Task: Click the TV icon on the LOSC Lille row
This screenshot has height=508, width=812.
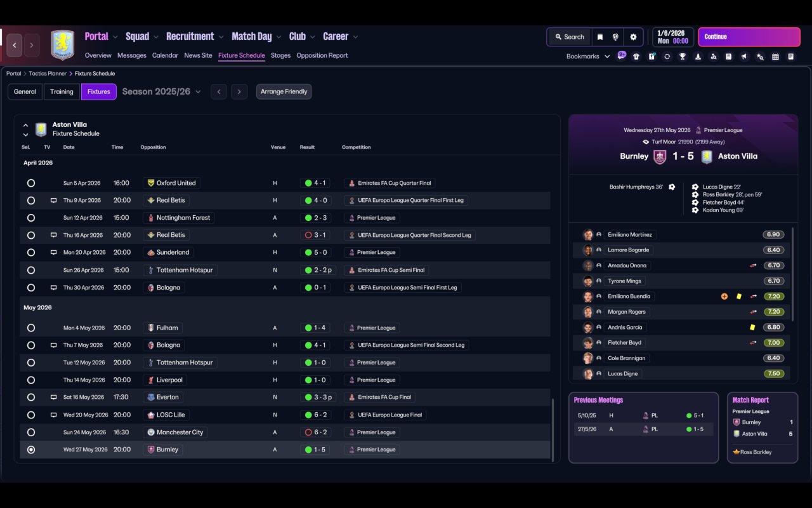Action: (54, 415)
